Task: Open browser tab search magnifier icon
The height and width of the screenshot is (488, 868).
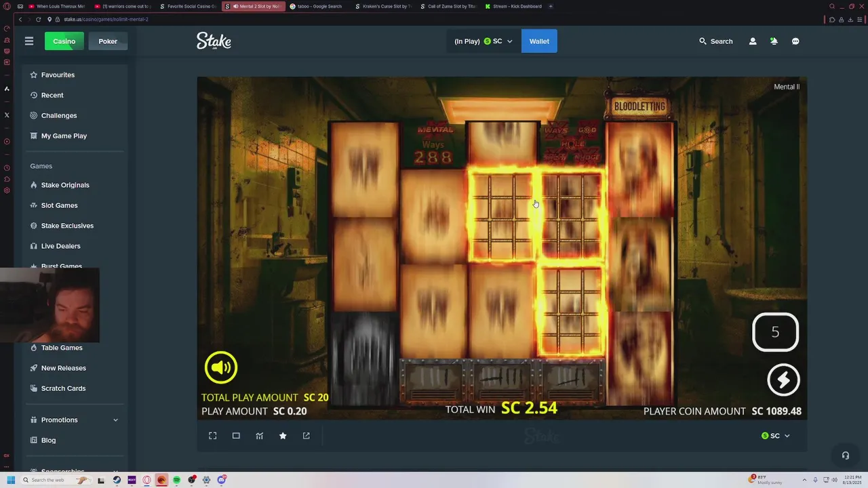Action: pos(832,6)
